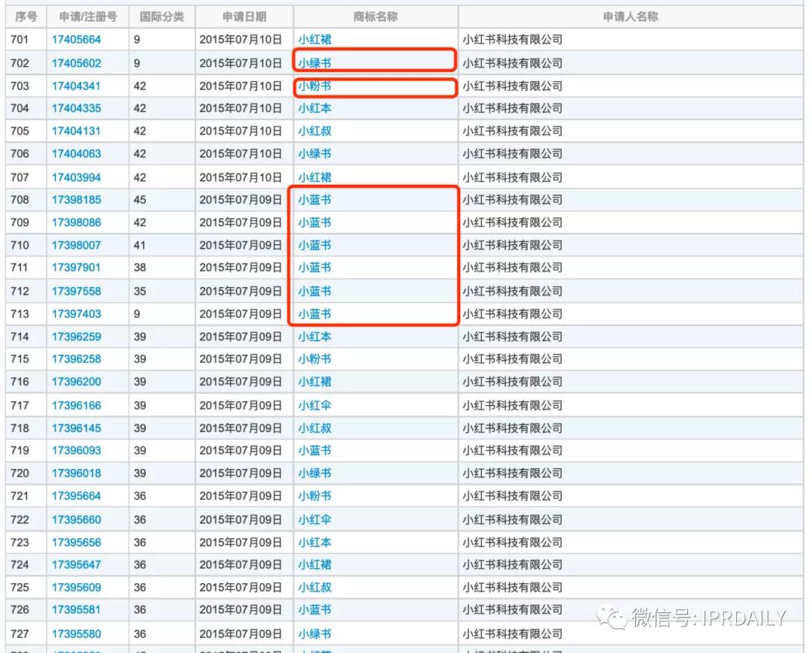Click trademark 小蓝书 in row 719
Image resolution: width=812 pixels, height=653 pixels.
pos(314,451)
